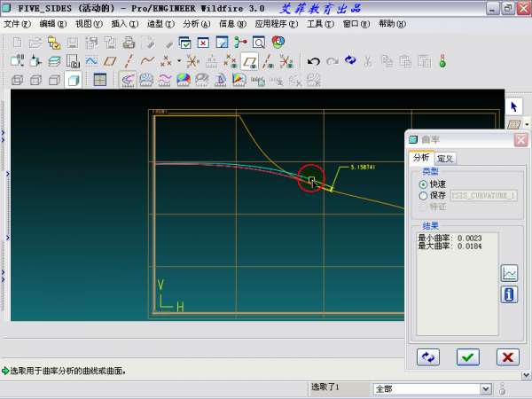The height and width of the screenshot is (399, 532).
Task: Click the repeat analysis blue arrows button
Action: 428,357
